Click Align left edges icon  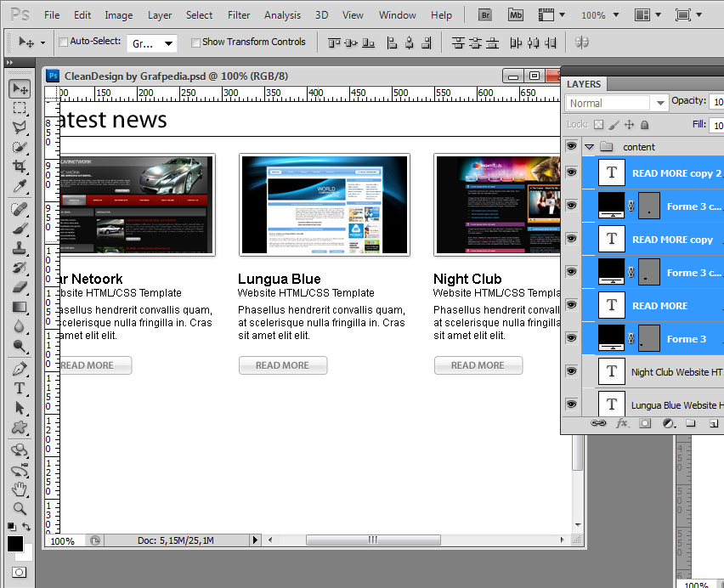(x=392, y=43)
